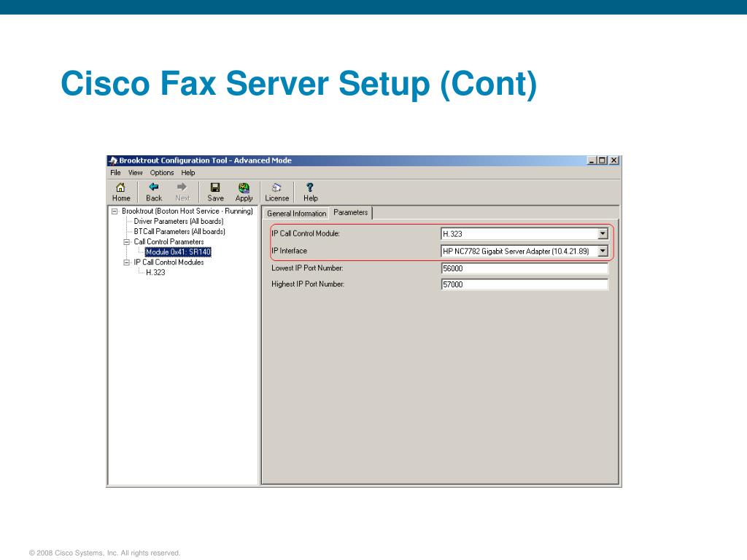Click the Lowest IP Port Number field
The width and height of the screenshot is (747, 560).
525,268
